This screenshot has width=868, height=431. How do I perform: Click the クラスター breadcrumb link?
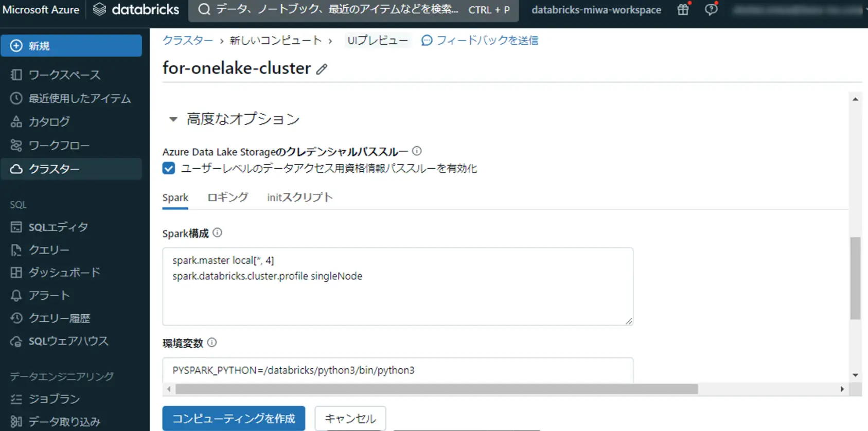[188, 40]
